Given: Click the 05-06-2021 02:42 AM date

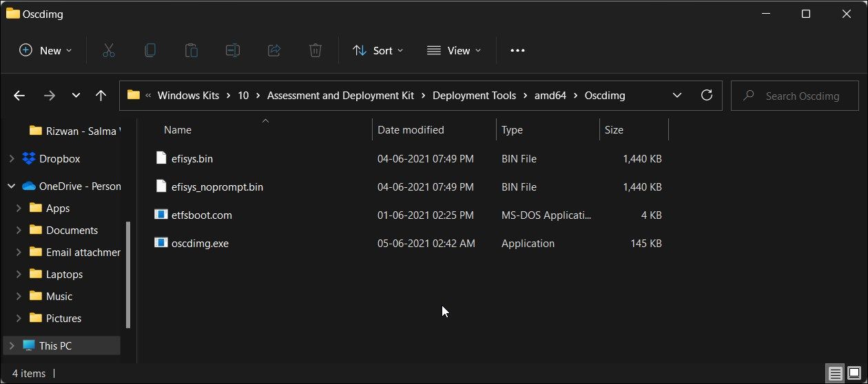Looking at the screenshot, I should [x=426, y=243].
